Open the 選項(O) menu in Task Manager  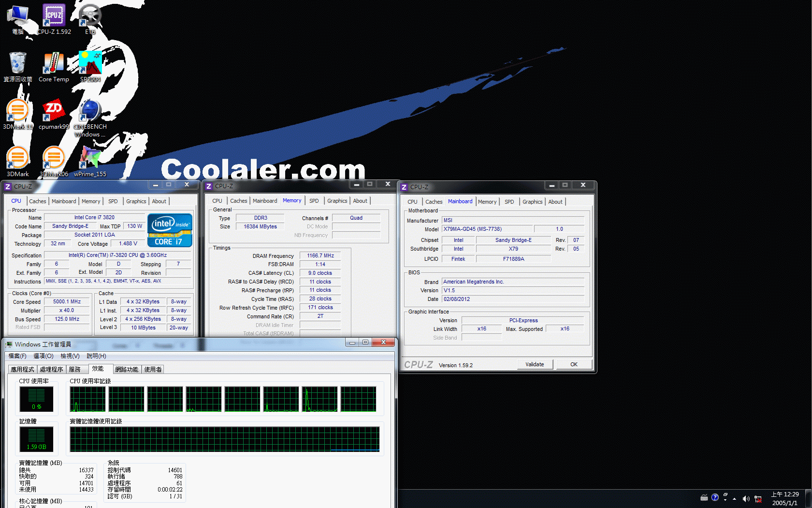[43, 356]
